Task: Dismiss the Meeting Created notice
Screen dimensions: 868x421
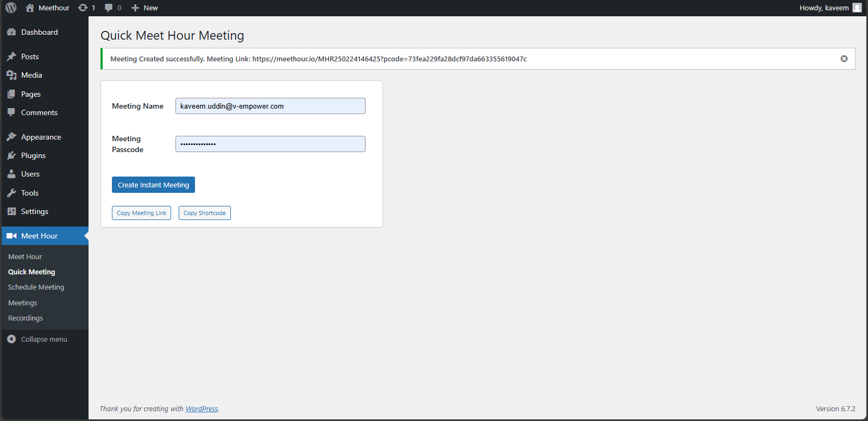Action: point(844,59)
